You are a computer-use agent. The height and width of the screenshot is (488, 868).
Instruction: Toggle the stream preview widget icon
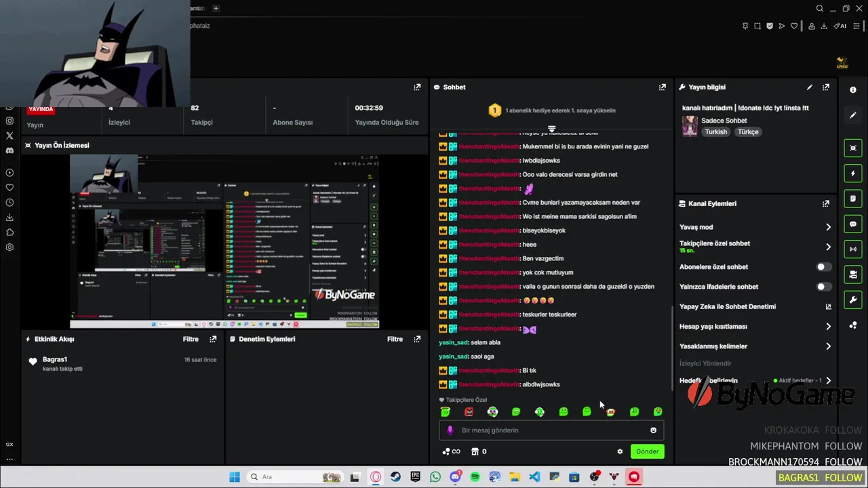[853, 148]
